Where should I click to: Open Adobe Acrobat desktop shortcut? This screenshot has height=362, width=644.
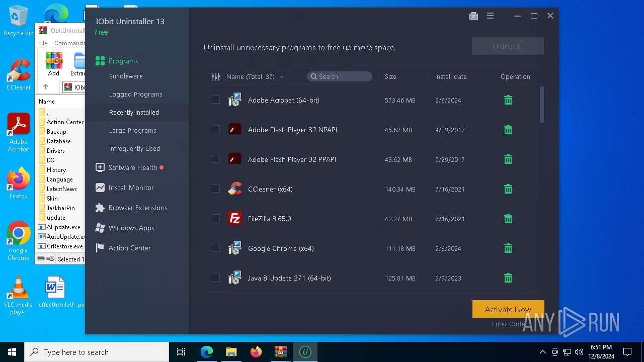click(19, 133)
